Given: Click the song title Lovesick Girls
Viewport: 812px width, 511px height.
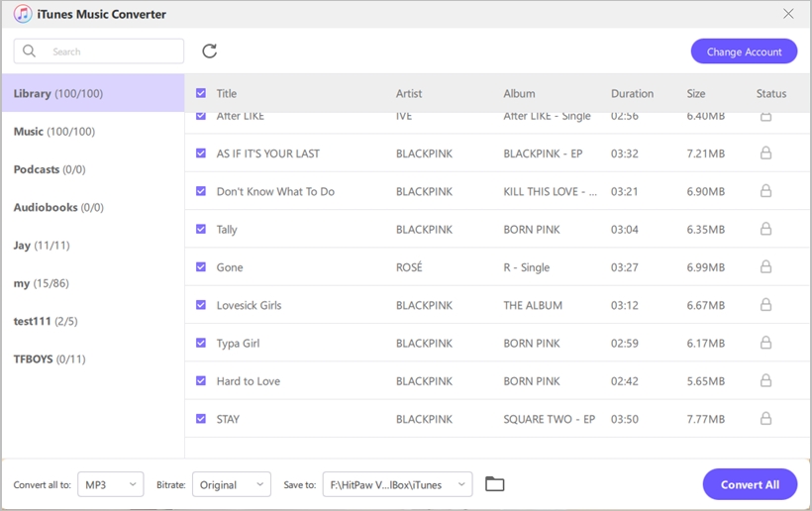Looking at the screenshot, I should click(250, 305).
